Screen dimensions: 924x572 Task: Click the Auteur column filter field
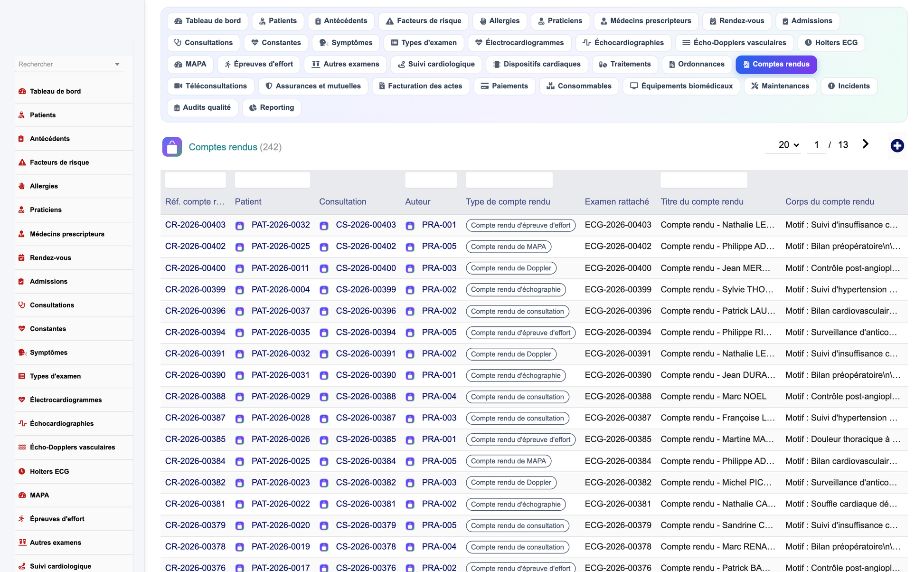[x=431, y=180]
